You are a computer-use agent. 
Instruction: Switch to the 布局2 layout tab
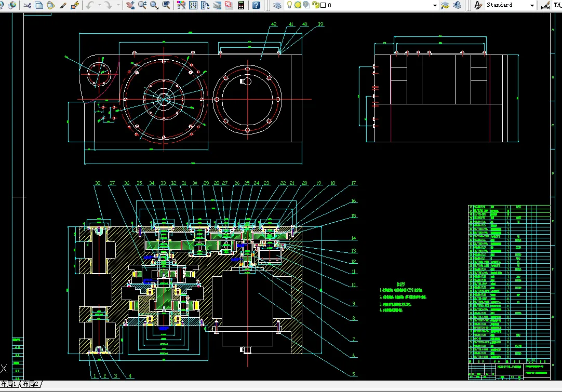click(x=30, y=384)
